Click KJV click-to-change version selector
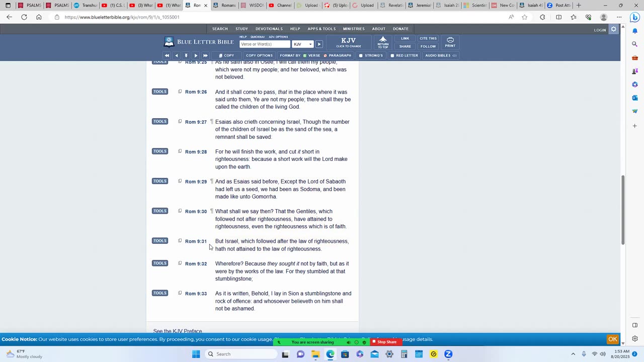 click(x=349, y=42)
